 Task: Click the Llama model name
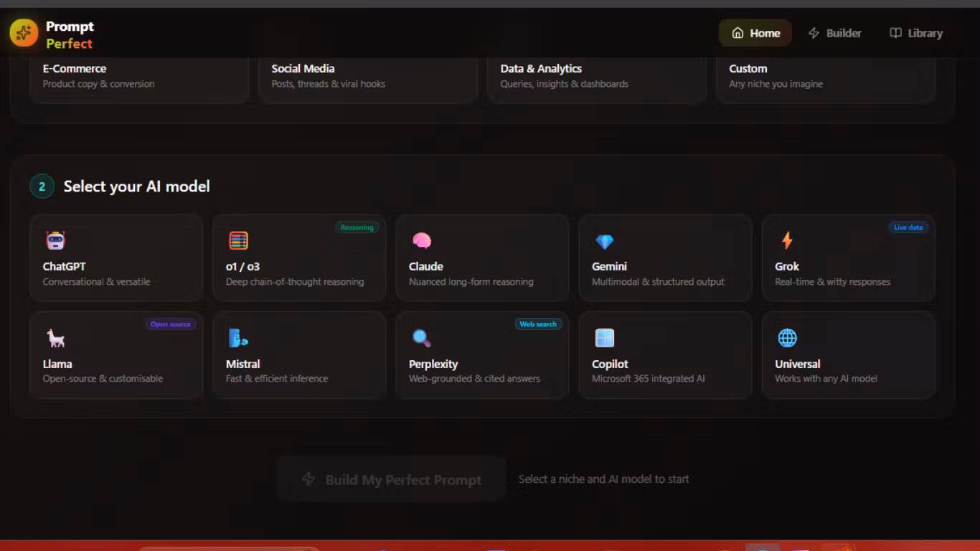[57, 364]
